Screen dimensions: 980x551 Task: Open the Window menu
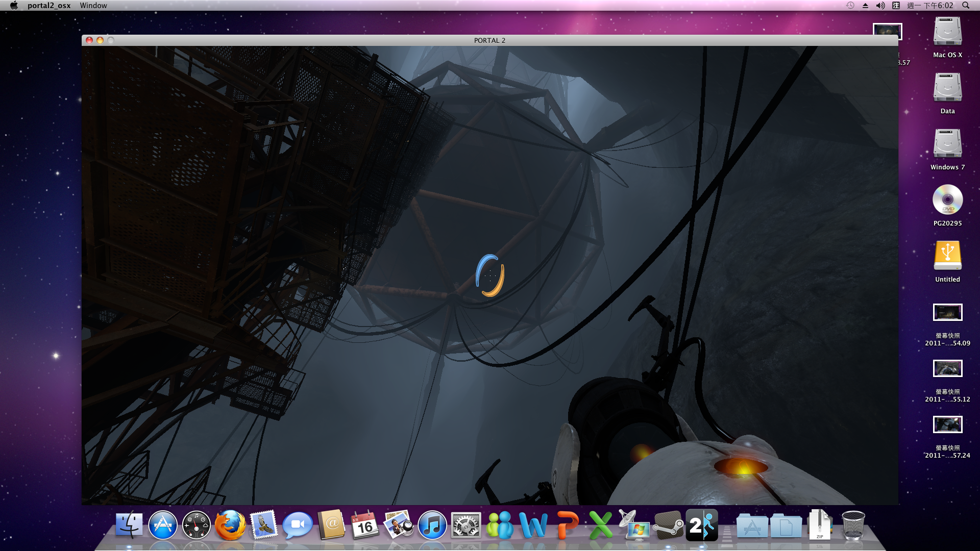[93, 6]
